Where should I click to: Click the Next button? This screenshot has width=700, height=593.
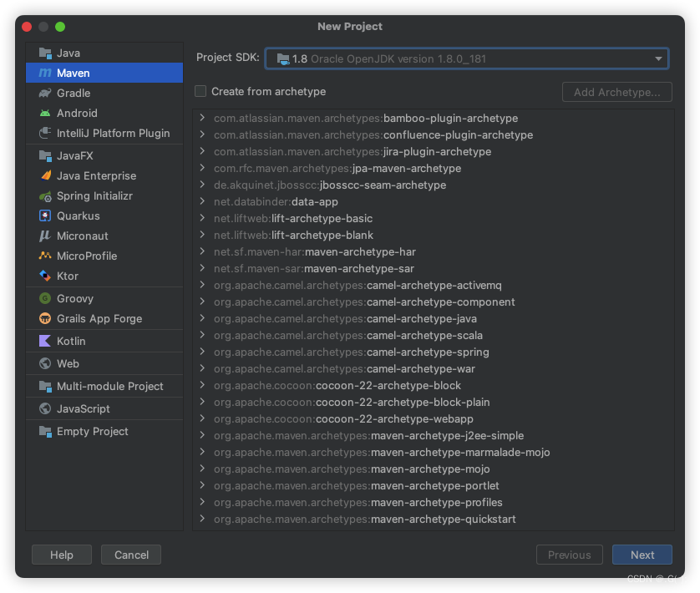pos(642,555)
